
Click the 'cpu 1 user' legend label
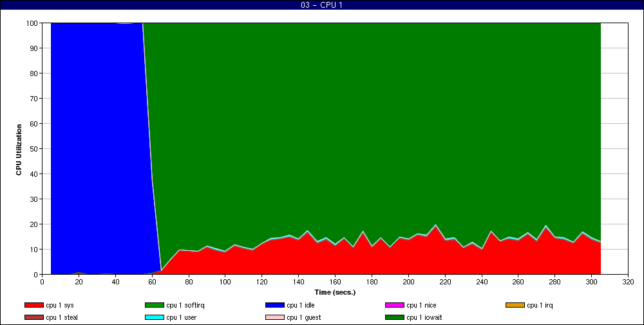pos(182,318)
